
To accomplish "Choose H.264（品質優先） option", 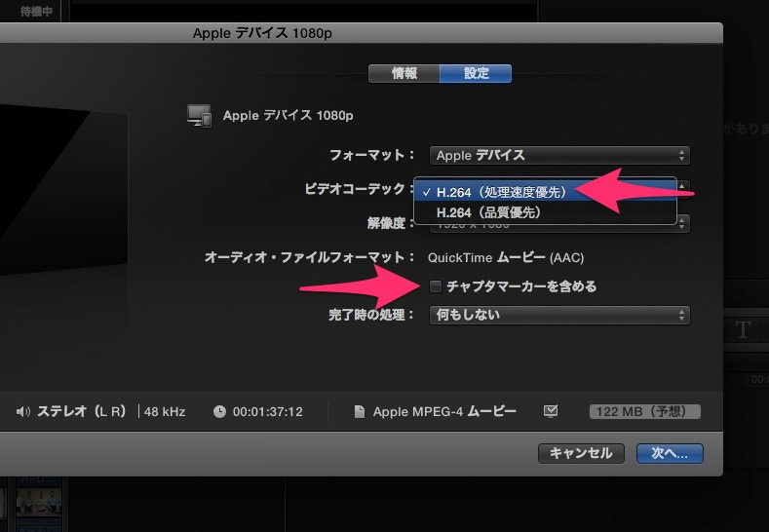I will pyautogui.click(x=546, y=212).
